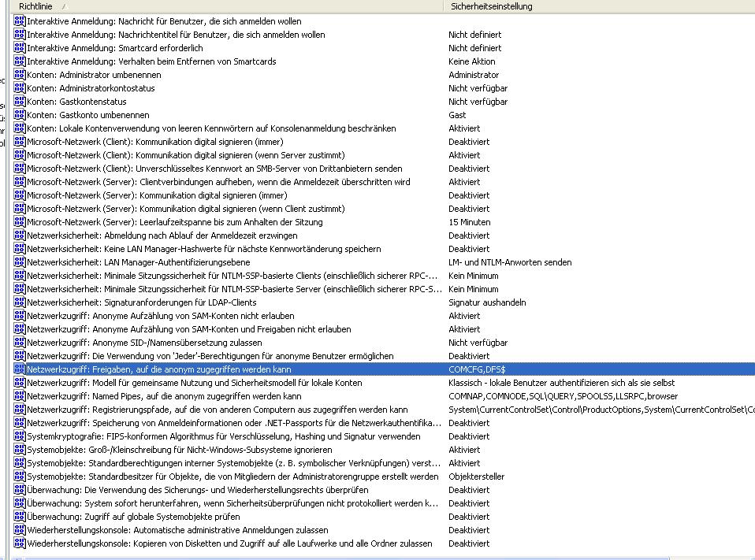Image resolution: width=755 pixels, height=560 pixels.
Task: Select the icon beside "Konten: Gastkontenstatus"
Action: click(19, 102)
